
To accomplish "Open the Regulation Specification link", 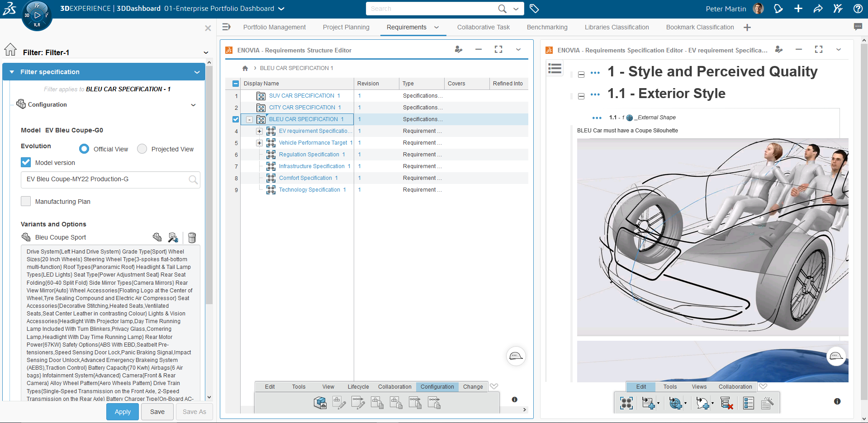I will [309, 155].
